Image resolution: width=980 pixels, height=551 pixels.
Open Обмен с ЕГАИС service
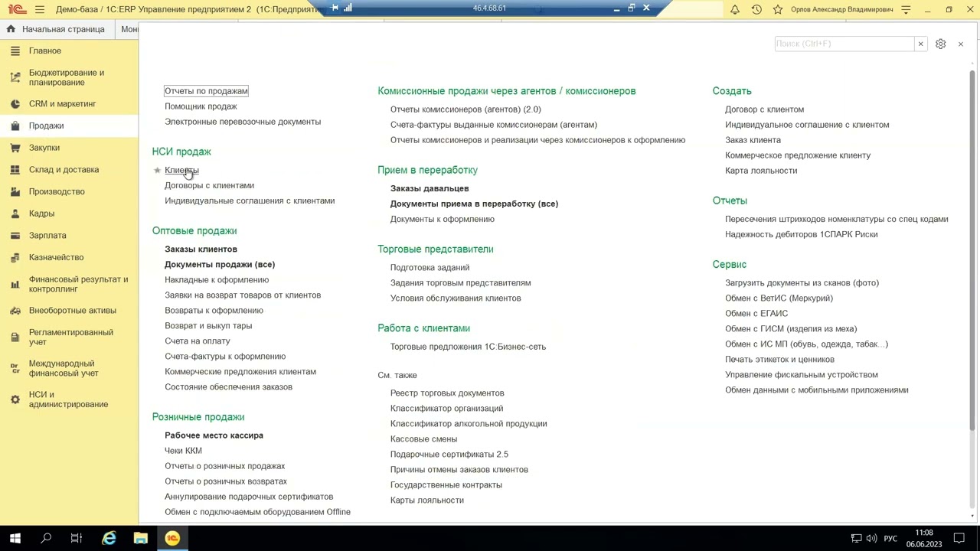pyautogui.click(x=756, y=313)
